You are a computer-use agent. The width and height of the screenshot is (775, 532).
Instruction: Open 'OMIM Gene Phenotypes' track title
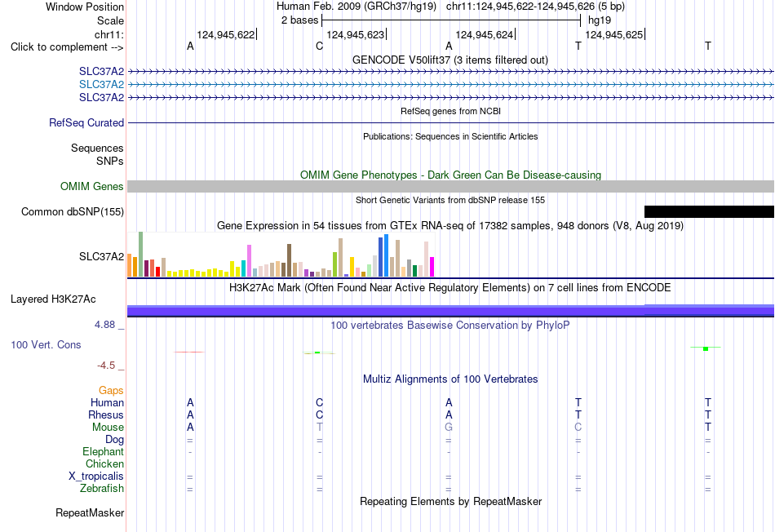click(x=450, y=175)
